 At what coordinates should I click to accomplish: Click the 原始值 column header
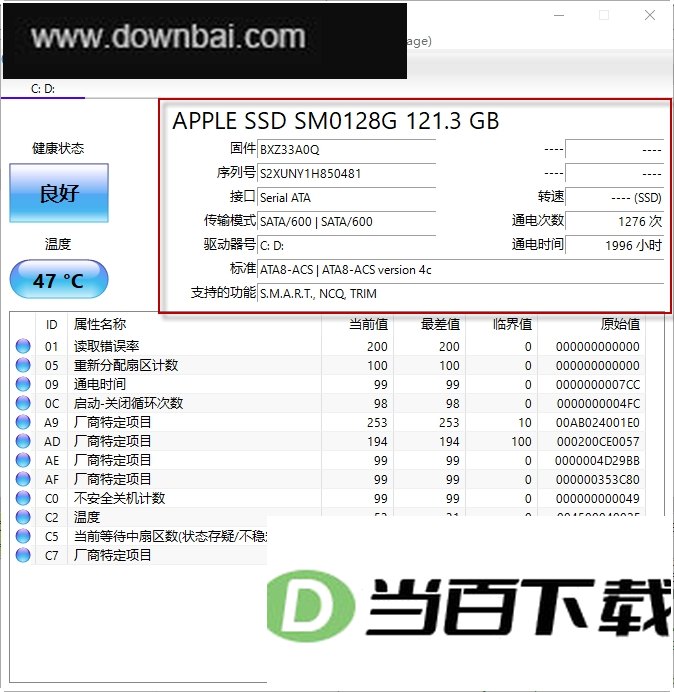(591, 324)
